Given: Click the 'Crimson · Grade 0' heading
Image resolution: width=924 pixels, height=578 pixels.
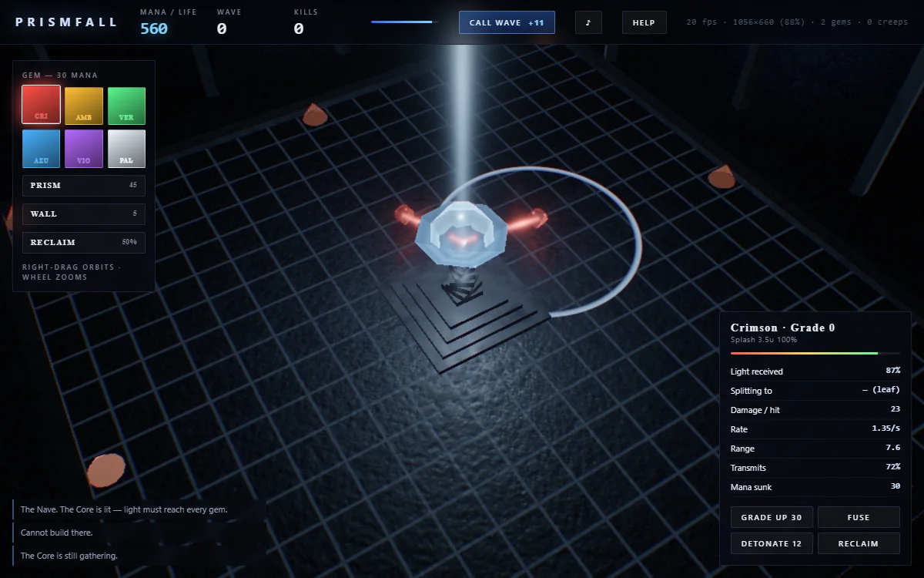Looking at the screenshot, I should click(782, 328).
